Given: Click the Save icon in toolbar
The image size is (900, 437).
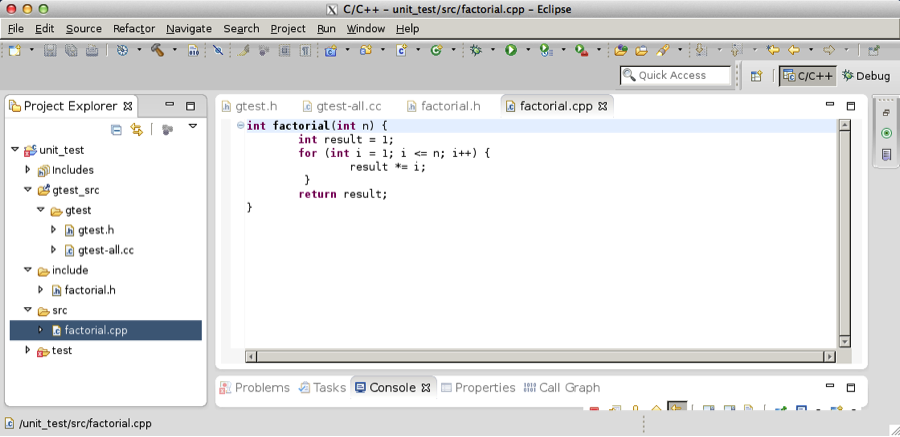Looking at the screenshot, I should coord(50,51).
